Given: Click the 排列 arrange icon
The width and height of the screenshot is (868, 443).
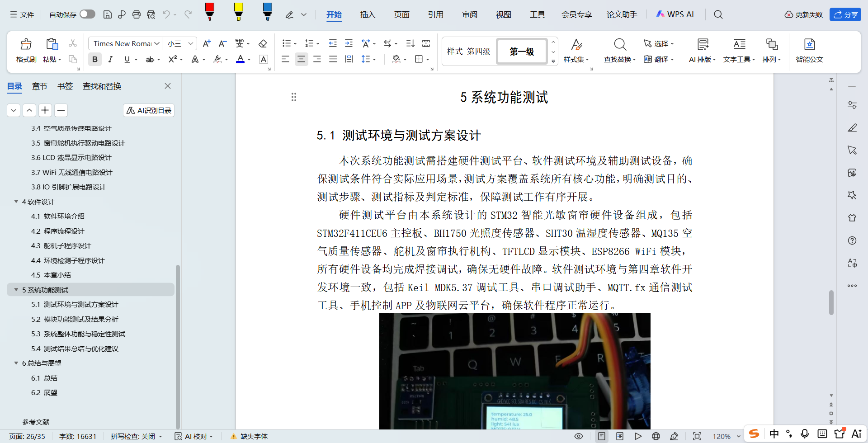Looking at the screenshot, I should 772,44.
